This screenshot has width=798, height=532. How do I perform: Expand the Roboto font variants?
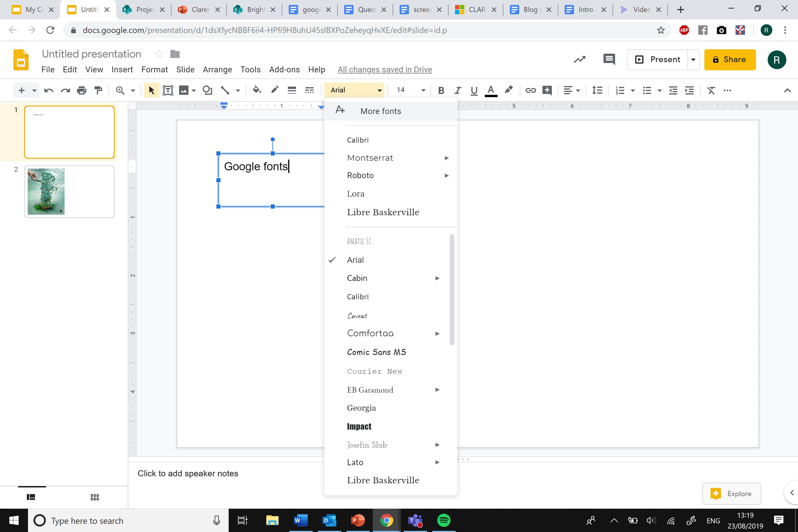click(446, 175)
